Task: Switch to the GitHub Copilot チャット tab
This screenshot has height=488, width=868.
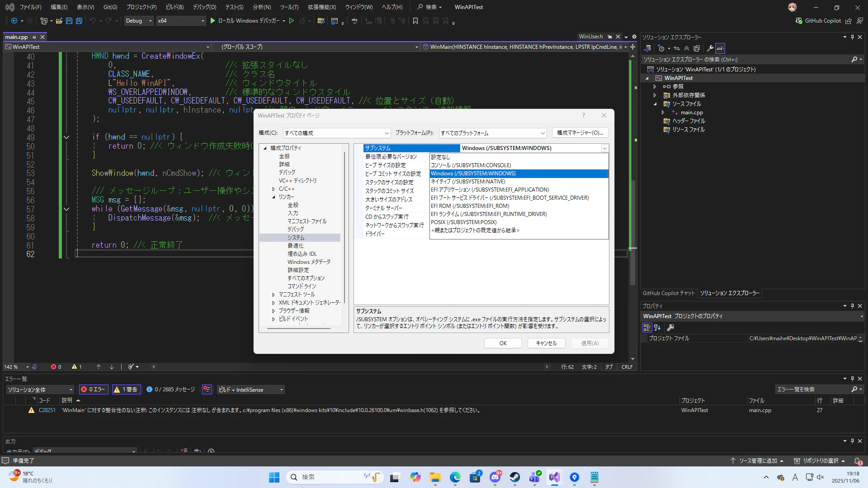Action: (669, 293)
